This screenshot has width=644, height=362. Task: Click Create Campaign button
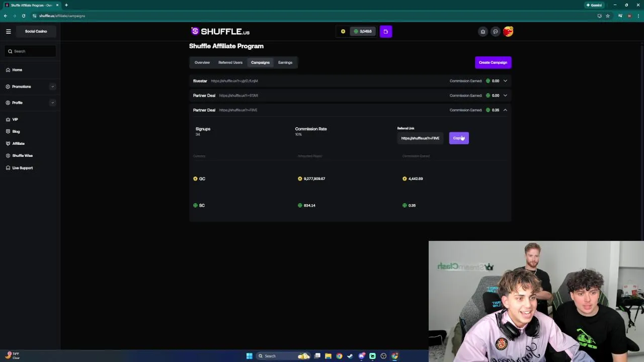[x=493, y=62]
